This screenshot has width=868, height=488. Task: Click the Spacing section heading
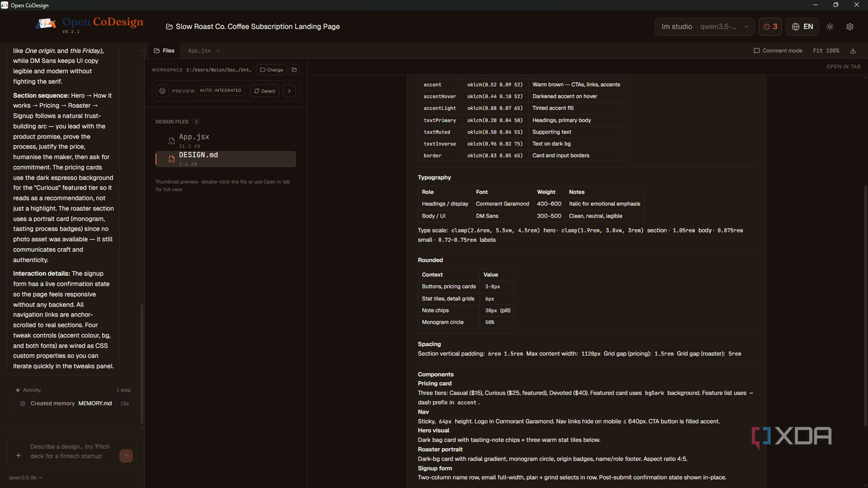click(x=429, y=344)
